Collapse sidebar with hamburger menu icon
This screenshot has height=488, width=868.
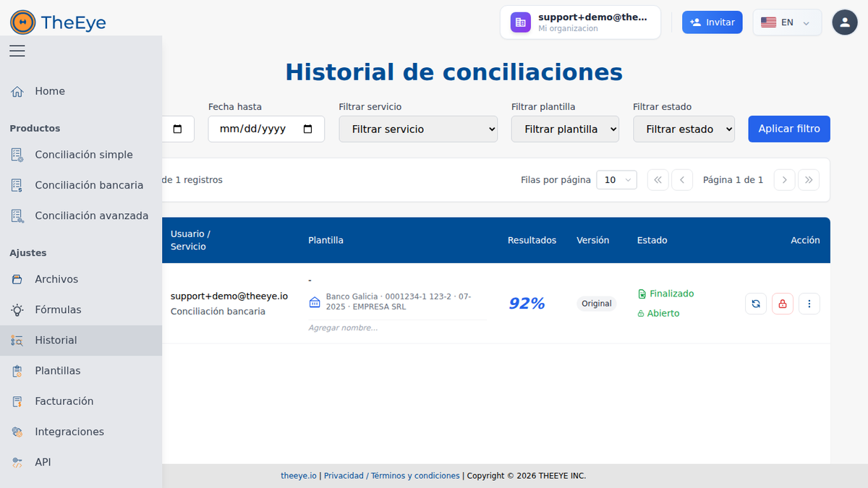(17, 51)
